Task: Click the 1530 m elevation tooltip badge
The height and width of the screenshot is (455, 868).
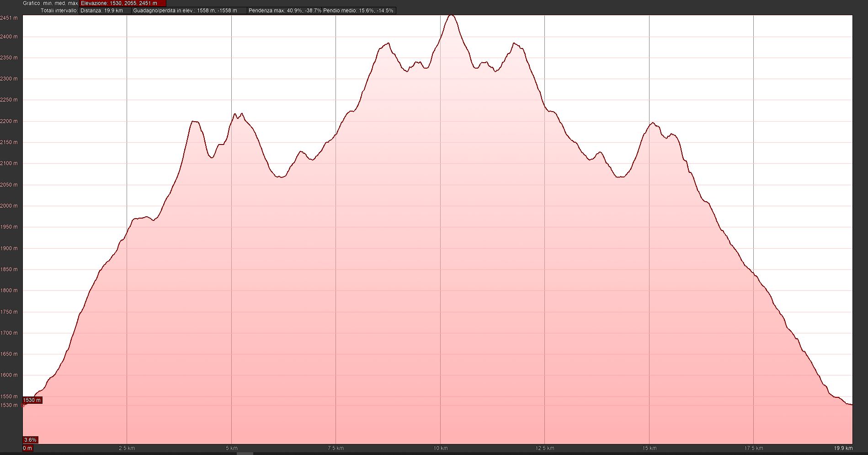Action: (x=32, y=400)
